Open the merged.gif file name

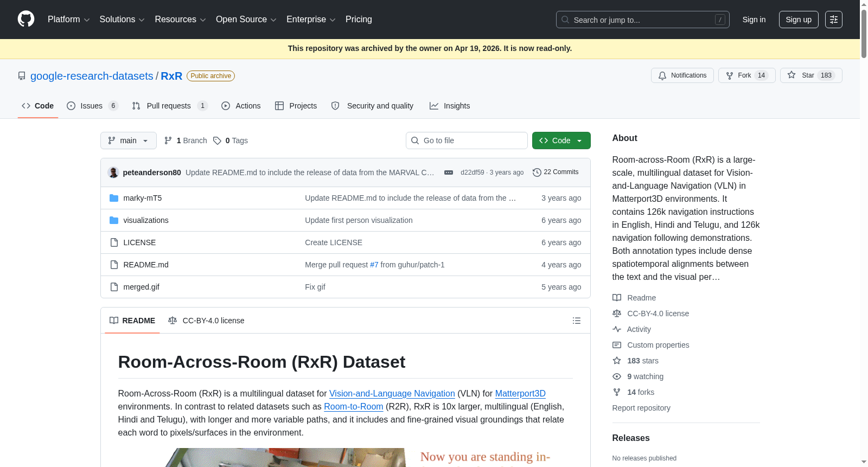point(142,287)
